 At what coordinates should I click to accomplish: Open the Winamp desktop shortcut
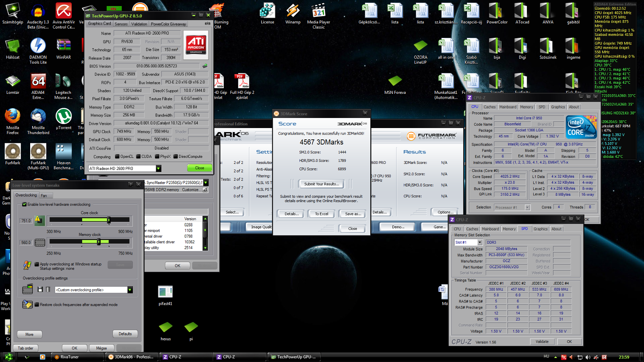(293, 14)
